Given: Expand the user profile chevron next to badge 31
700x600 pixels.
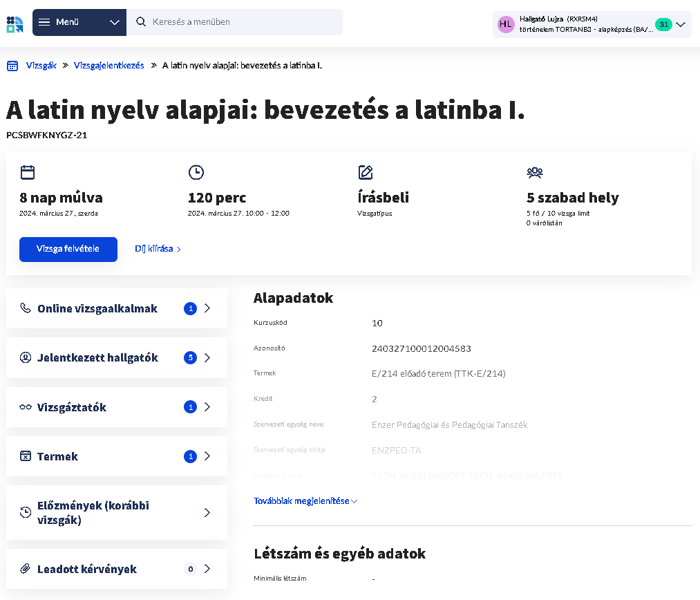Looking at the screenshot, I should 680,23.
